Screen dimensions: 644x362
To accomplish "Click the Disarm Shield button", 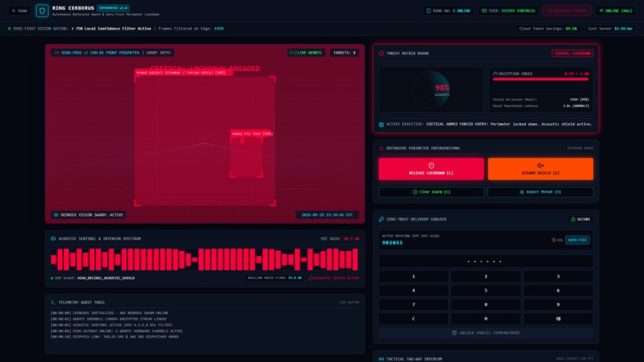I will [540, 169].
